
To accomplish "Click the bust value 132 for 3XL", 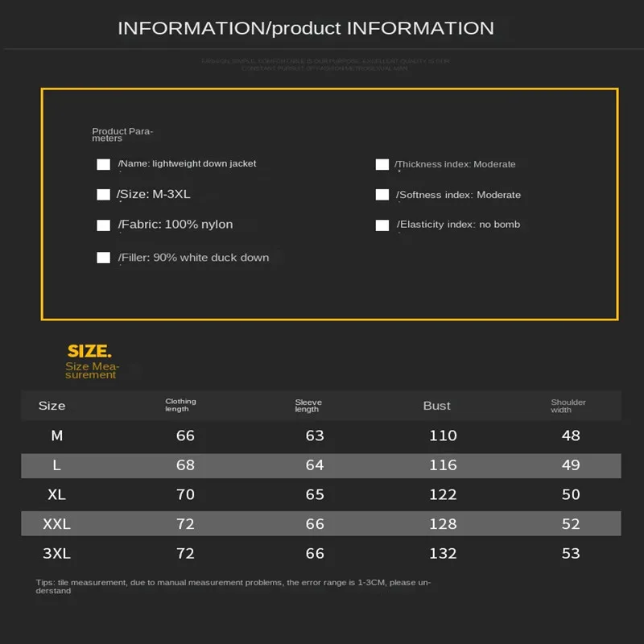I will 443,554.
